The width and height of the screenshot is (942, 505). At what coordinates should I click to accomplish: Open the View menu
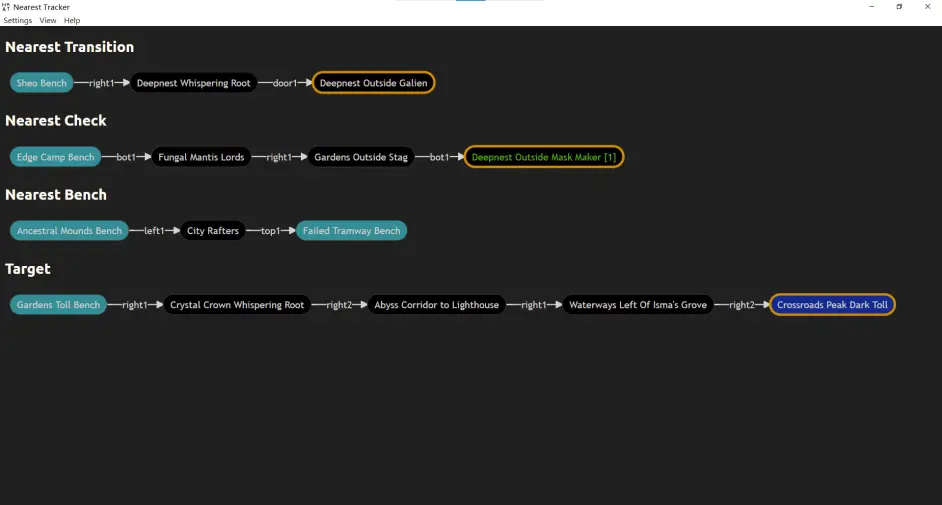[47, 20]
